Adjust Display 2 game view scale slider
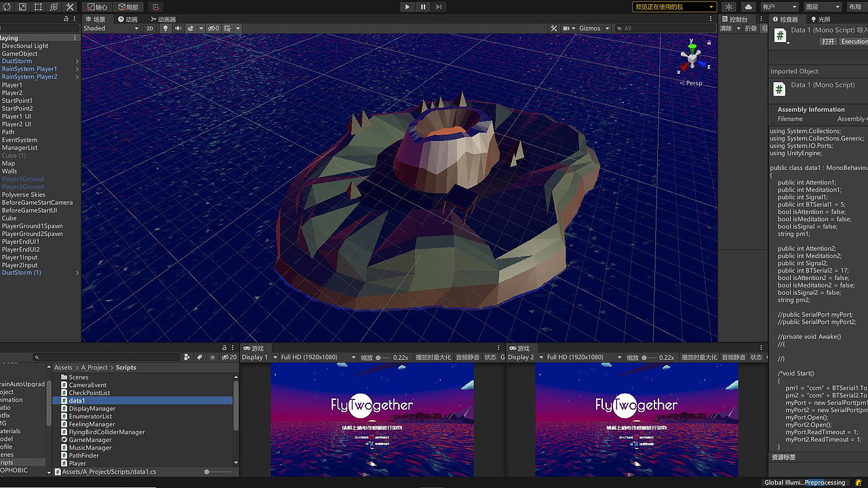 click(649, 357)
